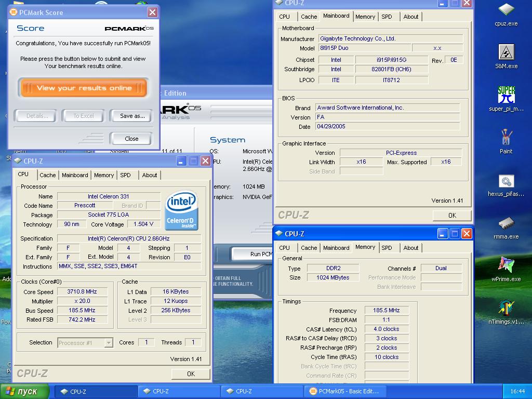Click the memory Size 1024 MBytes value
Viewport: 532px width, 399px height.
point(333,277)
